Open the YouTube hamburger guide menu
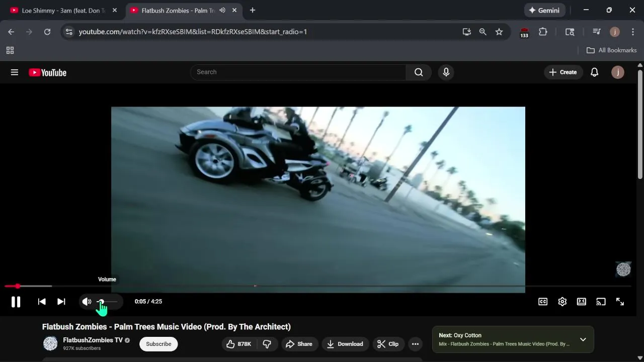Screen dimensions: 644x362 click(15, 72)
